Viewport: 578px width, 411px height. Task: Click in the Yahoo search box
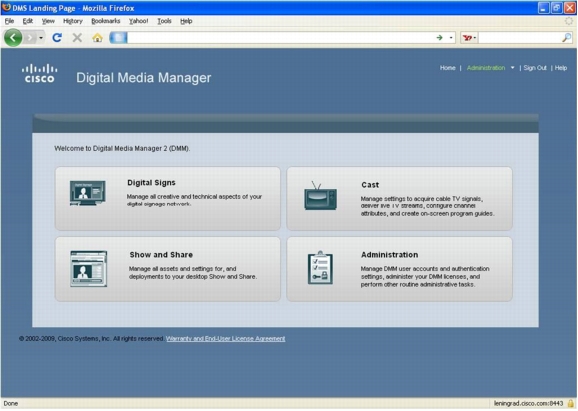[519, 38]
